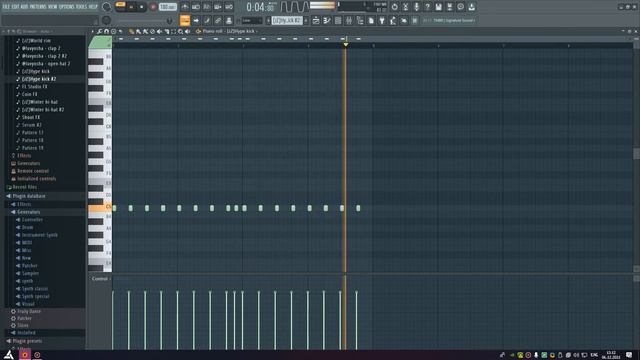This screenshot has height=360, width=640.
Task: Open the HELP menu
Action: [x=93, y=7]
